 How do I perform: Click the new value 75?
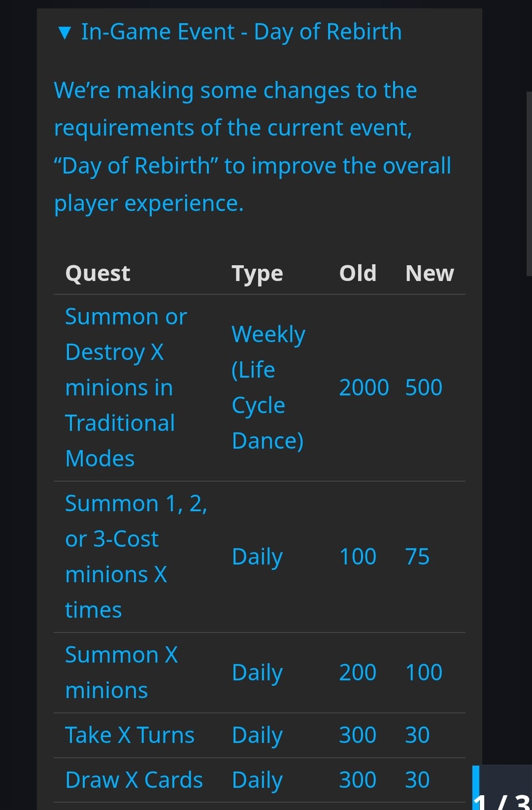(417, 557)
